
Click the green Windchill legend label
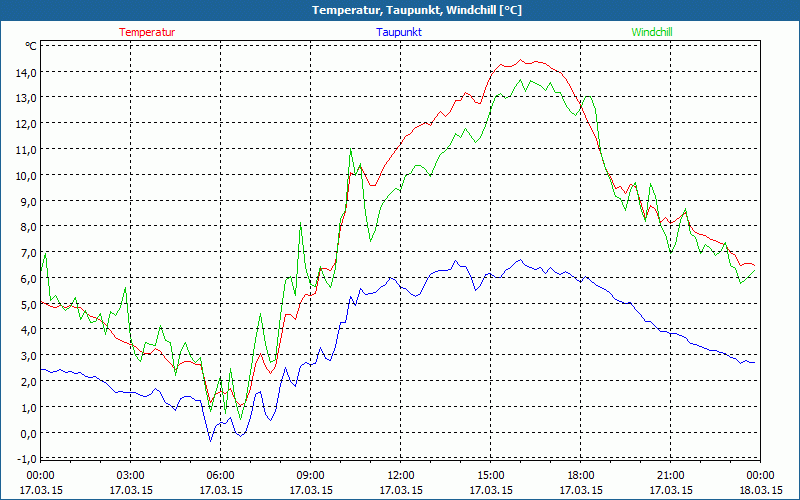(x=652, y=32)
